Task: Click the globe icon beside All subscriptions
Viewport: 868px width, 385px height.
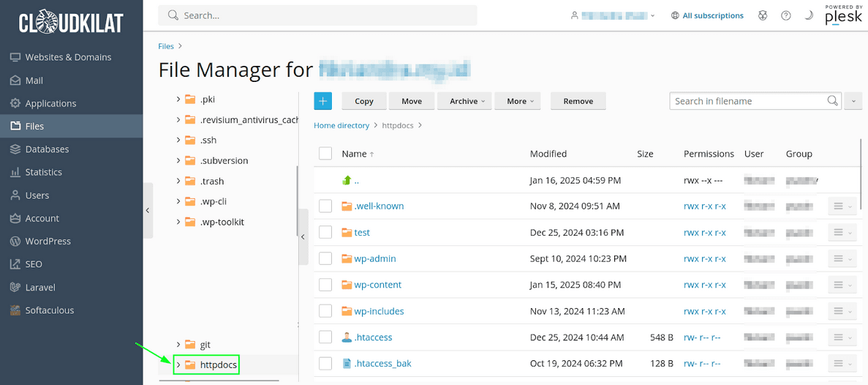Action: pos(675,15)
